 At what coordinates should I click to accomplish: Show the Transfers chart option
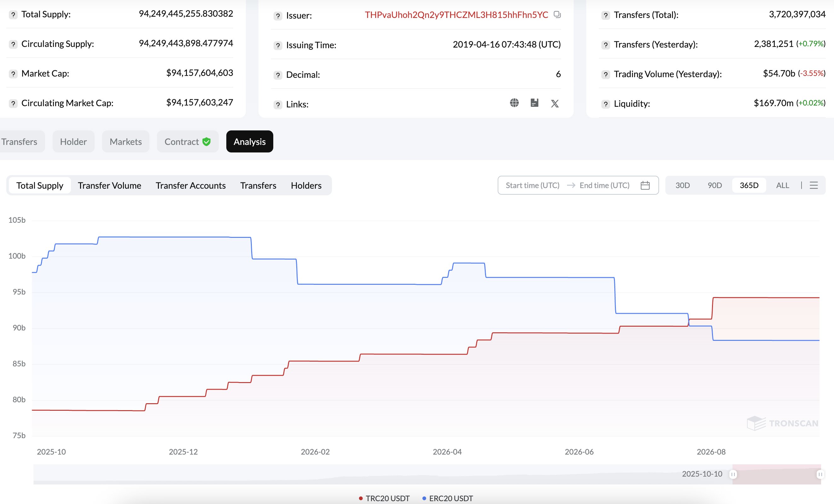pyautogui.click(x=258, y=185)
